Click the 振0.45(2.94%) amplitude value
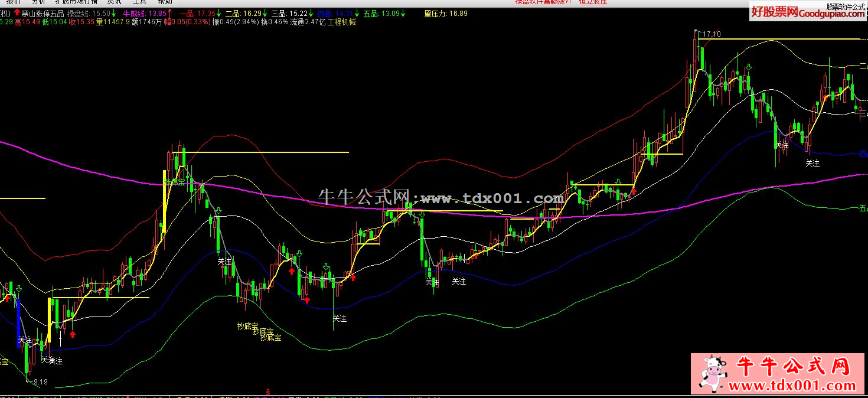Image resolution: width=868 pixels, height=398 pixels. click(x=236, y=22)
